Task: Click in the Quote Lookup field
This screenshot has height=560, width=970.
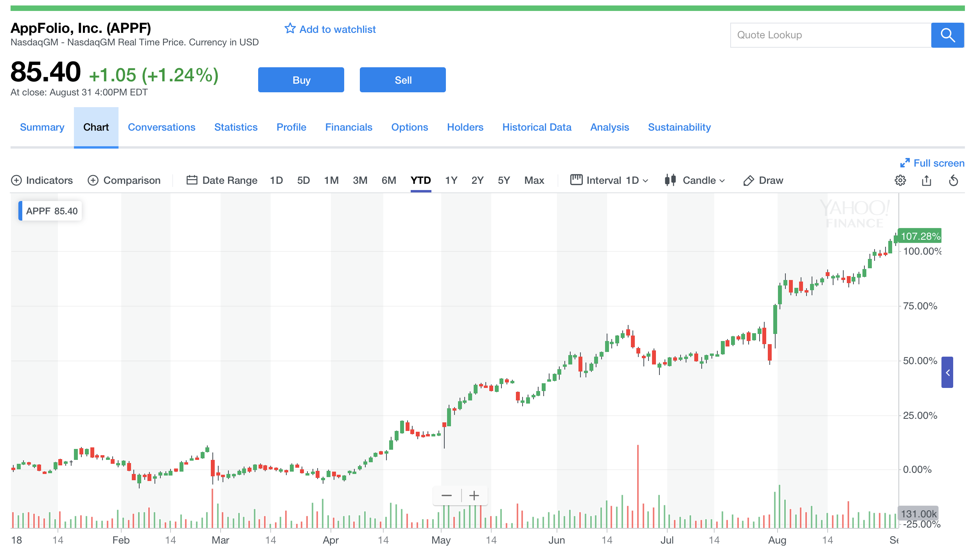Action: click(x=831, y=35)
